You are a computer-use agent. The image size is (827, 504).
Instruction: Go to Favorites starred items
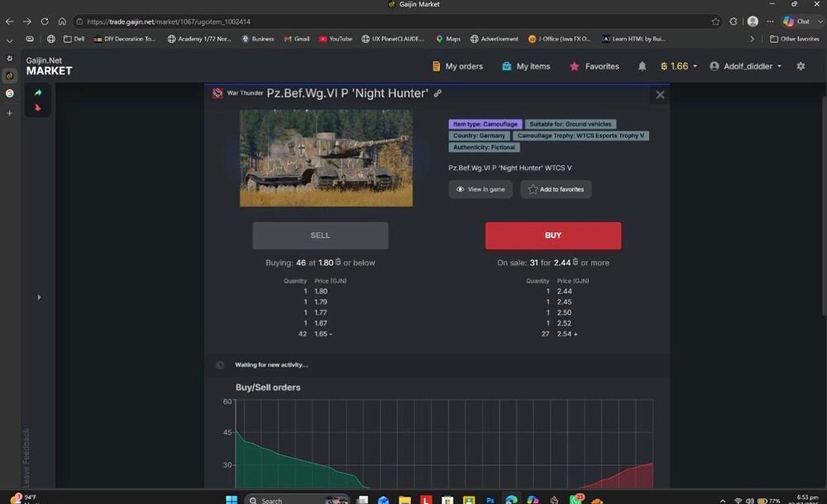595,66
